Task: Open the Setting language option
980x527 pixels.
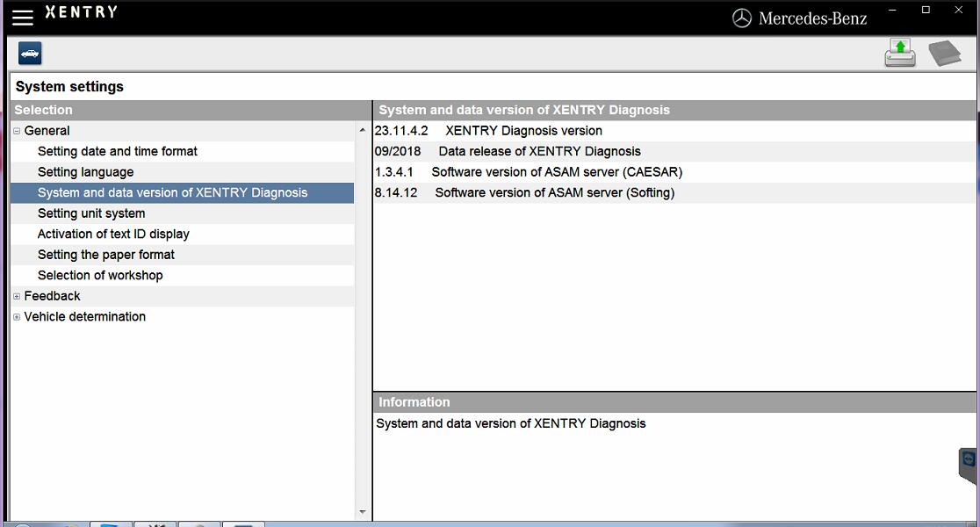Action: coord(86,172)
